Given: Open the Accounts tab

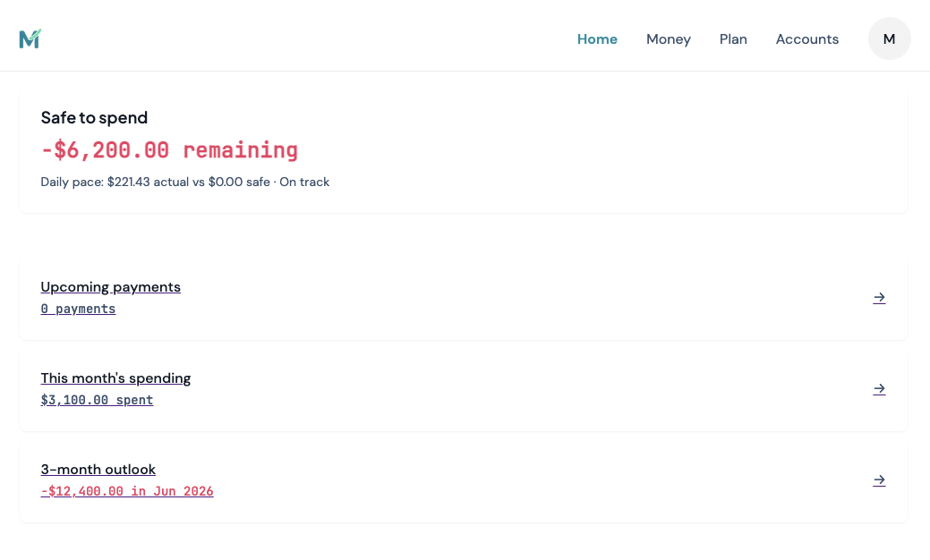Looking at the screenshot, I should (807, 39).
